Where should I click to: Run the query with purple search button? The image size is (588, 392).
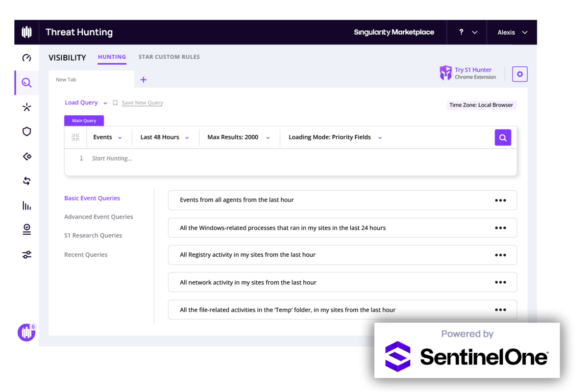503,138
